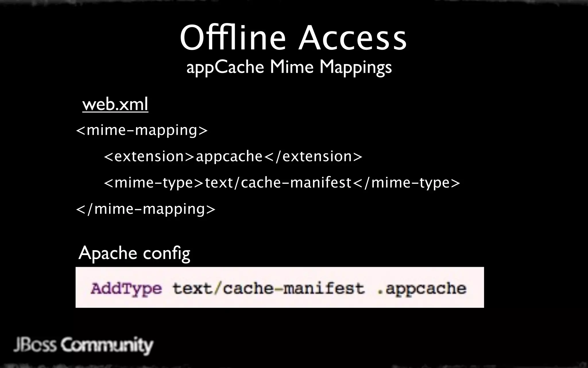Click text/cache-manifest inside the mime-type element

click(278, 183)
